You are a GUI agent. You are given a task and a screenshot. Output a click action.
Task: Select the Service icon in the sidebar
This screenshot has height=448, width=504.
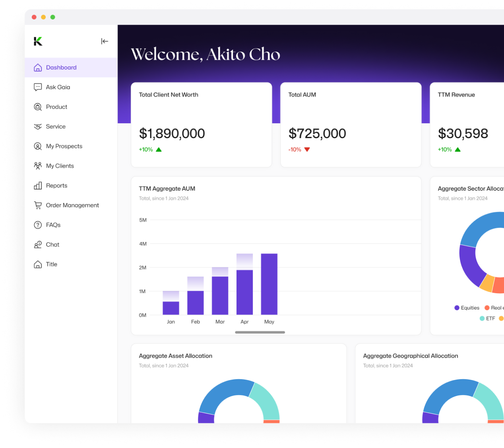(38, 127)
